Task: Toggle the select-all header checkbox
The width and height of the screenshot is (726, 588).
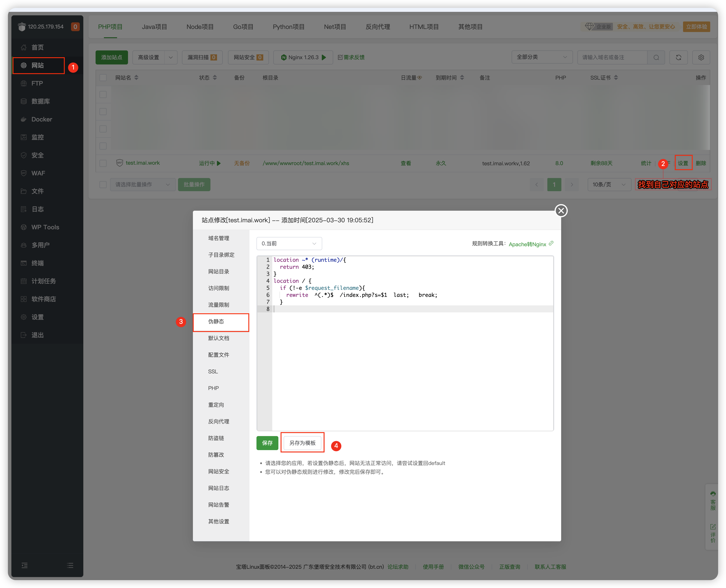Action: pos(103,78)
